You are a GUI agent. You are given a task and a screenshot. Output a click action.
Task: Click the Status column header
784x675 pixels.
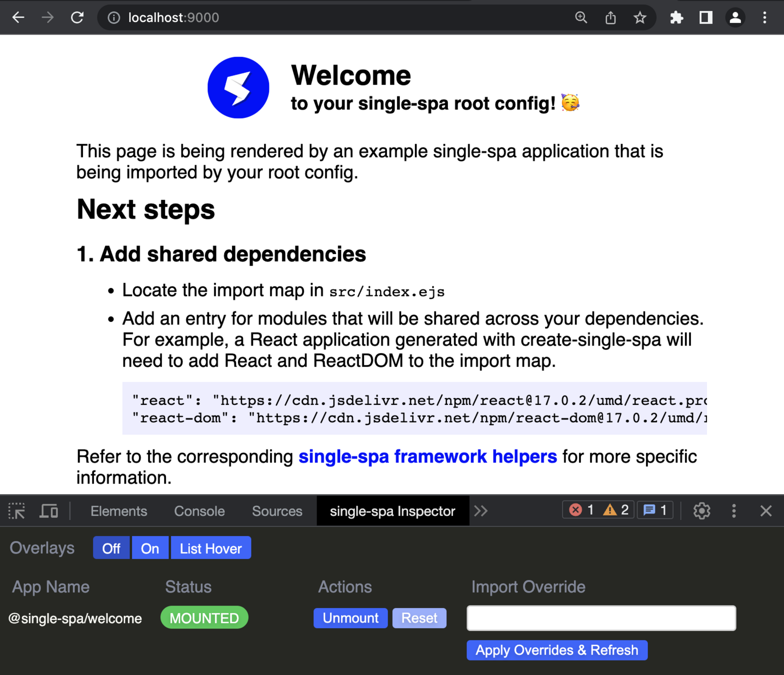click(188, 586)
